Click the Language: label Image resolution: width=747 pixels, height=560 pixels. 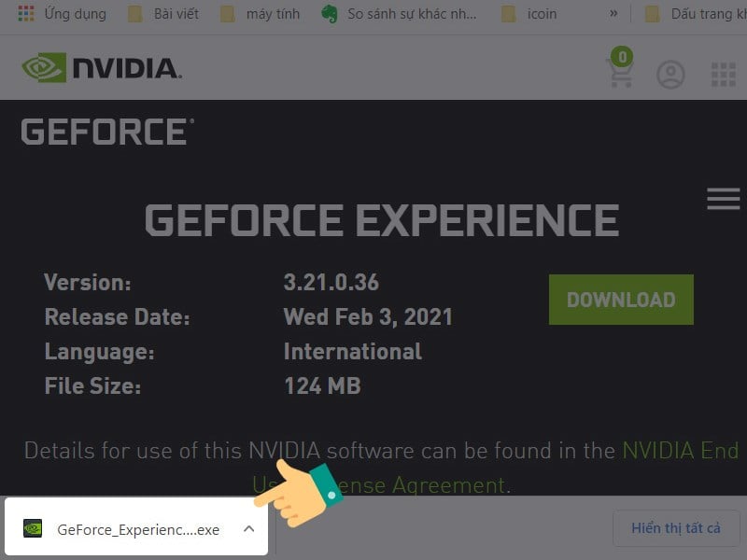point(99,353)
